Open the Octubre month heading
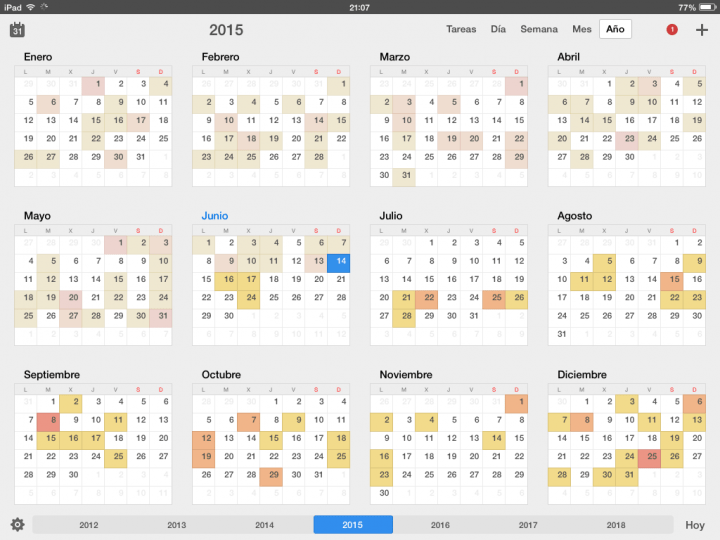The height and width of the screenshot is (540, 720). [221, 375]
